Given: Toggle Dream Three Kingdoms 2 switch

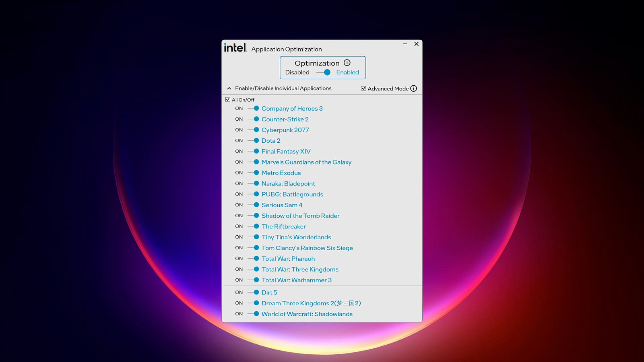Looking at the screenshot, I should (253, 303).
